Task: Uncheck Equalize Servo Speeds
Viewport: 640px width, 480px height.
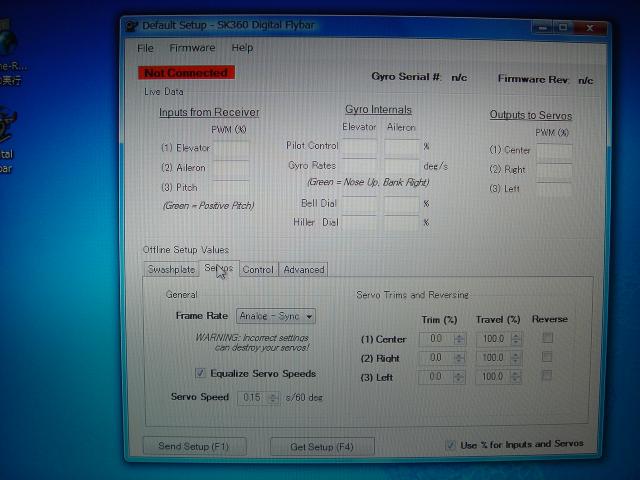Action: [201, 373]
